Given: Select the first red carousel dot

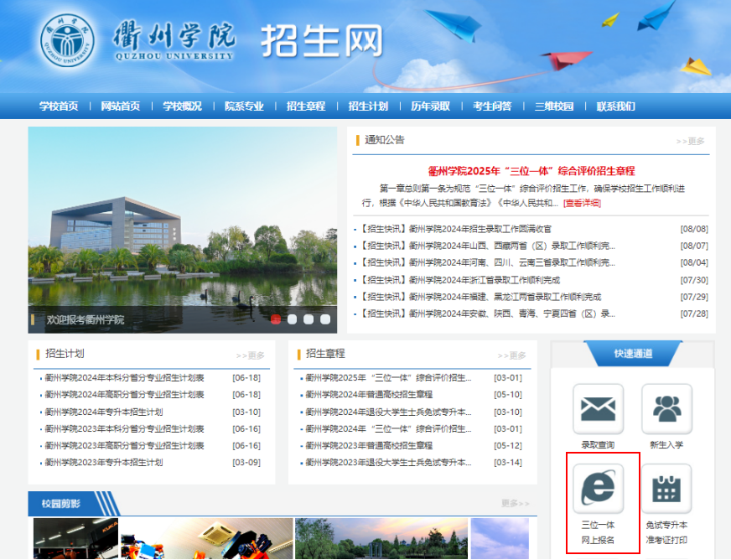Looking at the screenshot, I should click(276, 319).
